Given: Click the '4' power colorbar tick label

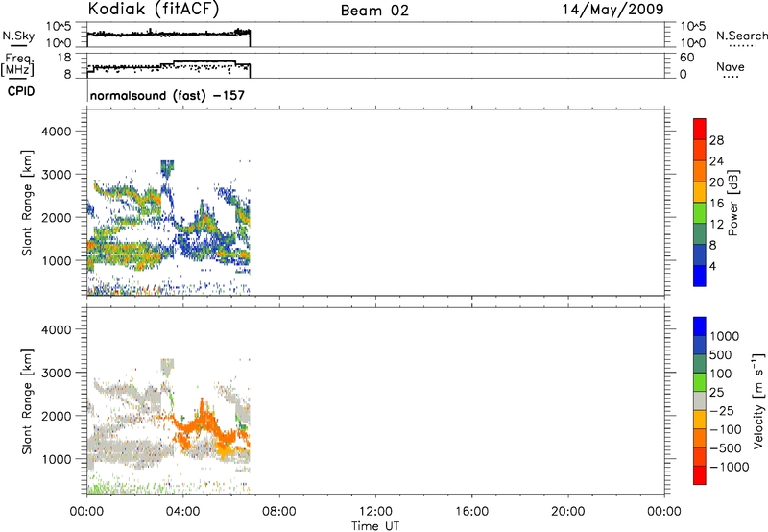Looking at the screenshot, I should tap(712, 266).
